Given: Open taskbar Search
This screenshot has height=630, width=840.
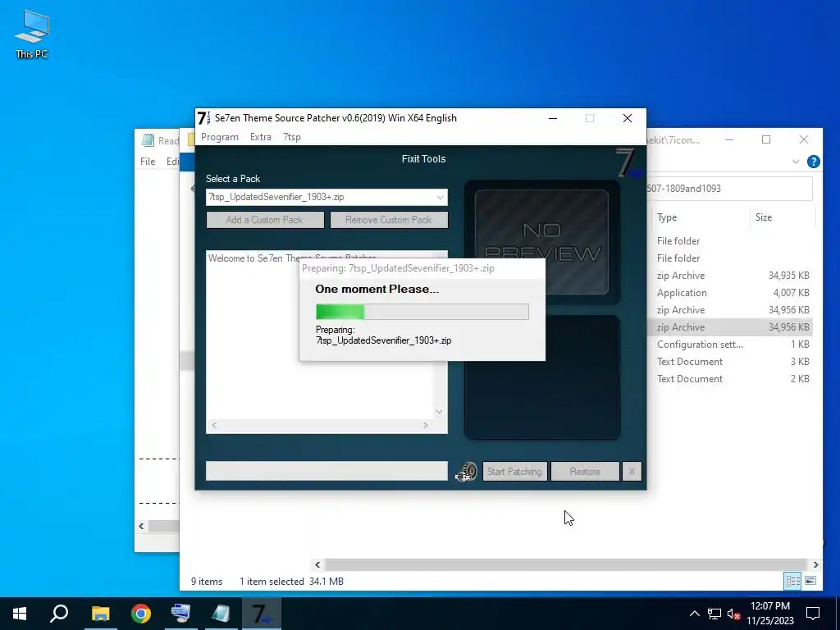Looking at the screenshot, I should pyautogui.click(x=59, y=614).
